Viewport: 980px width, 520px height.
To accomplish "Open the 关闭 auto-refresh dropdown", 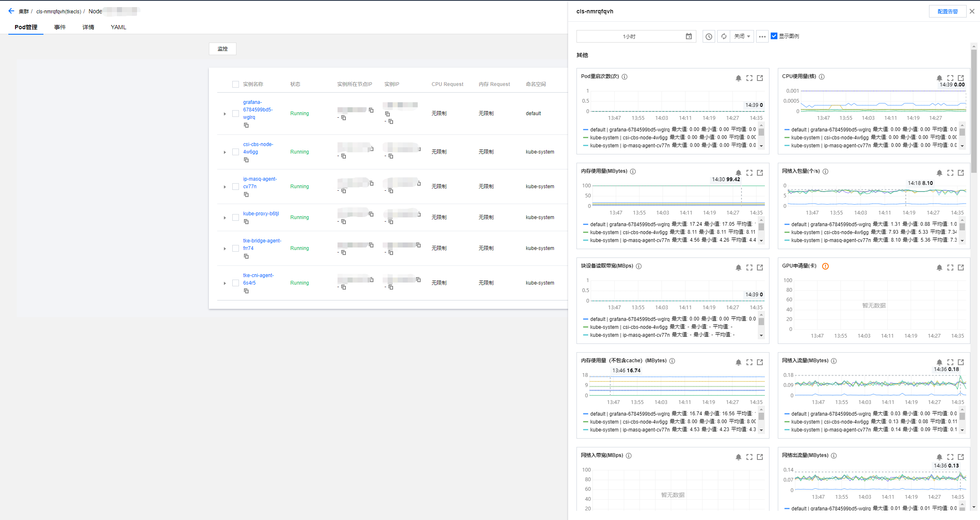I will [742, 36].
